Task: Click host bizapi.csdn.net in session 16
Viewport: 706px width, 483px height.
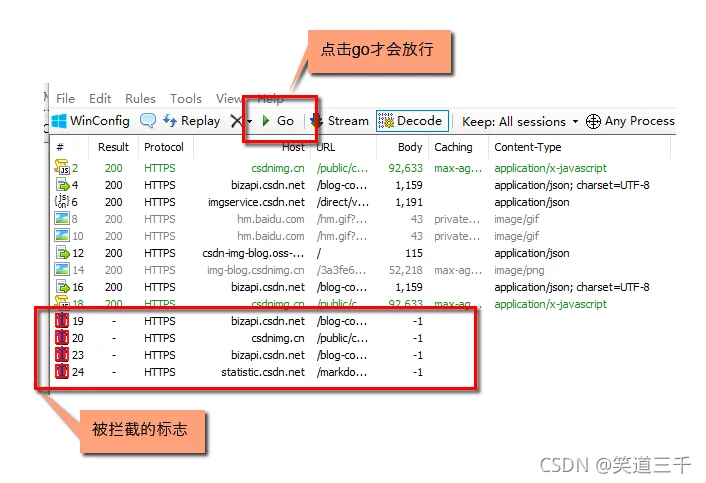Action: point(268,287)
